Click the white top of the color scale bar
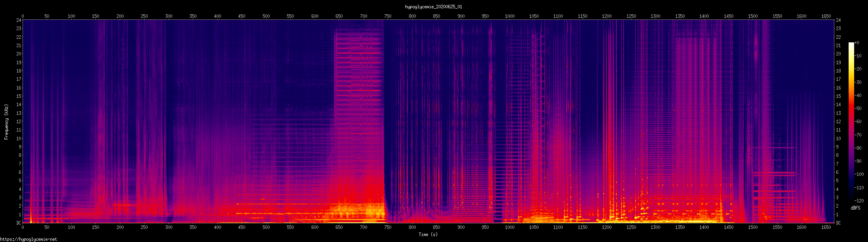Screen dimensions: 868x242 pos(851,44)
